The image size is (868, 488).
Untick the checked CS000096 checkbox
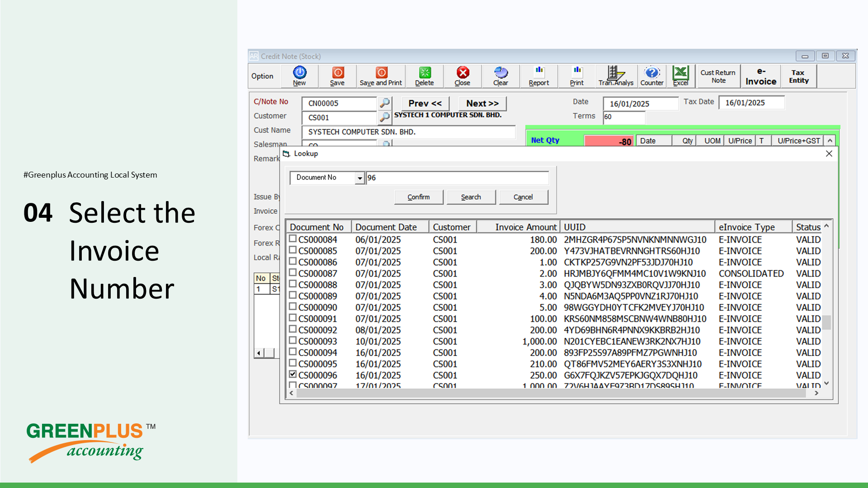[293, 374]
